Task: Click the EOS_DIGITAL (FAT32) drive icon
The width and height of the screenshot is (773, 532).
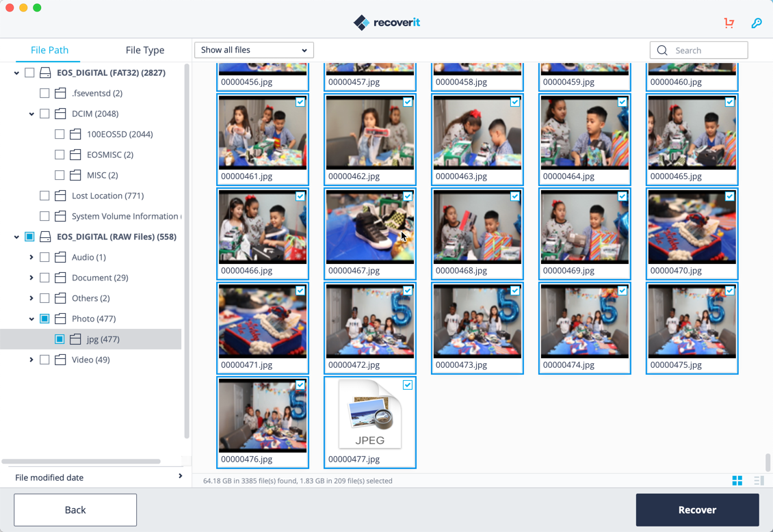Action: [x=45, y=72]
